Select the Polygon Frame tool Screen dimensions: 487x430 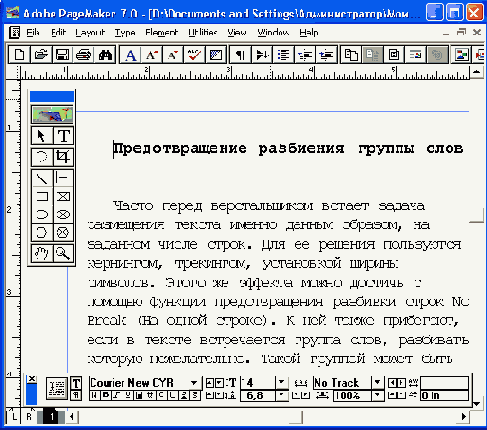63,232
